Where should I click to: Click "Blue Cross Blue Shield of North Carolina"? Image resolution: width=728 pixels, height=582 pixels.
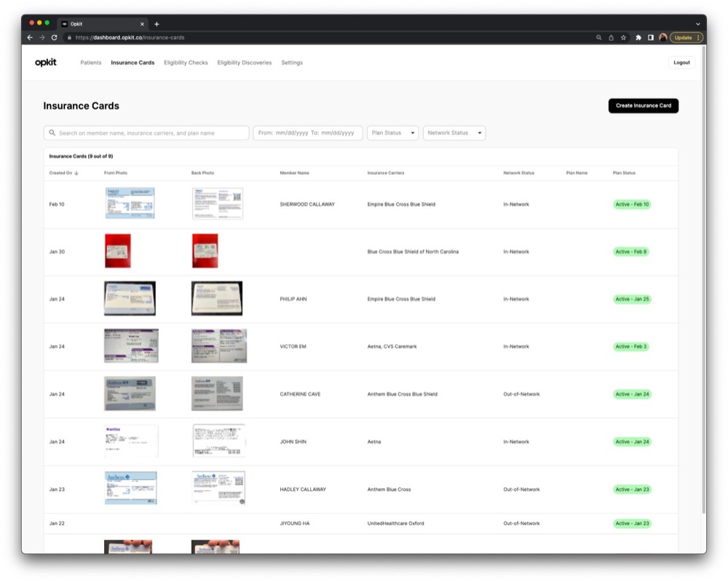click(413, 252)
